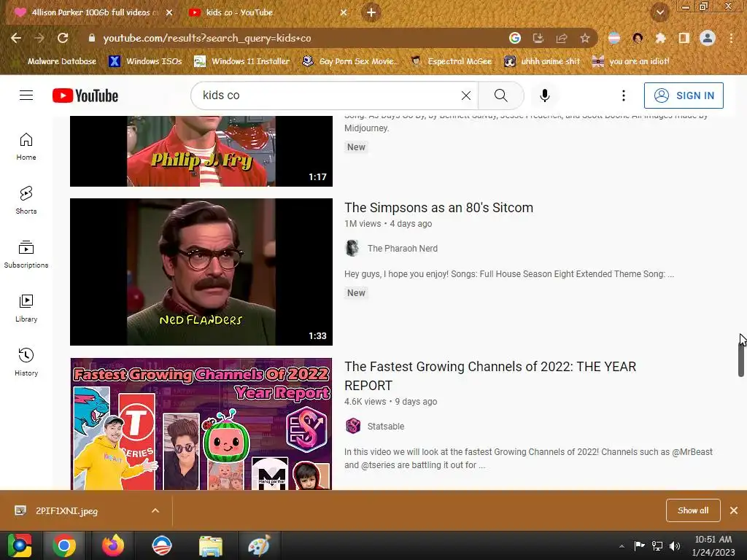Sign in to YouTube
This screenshot has width=747, height=560.
[683, 96]
